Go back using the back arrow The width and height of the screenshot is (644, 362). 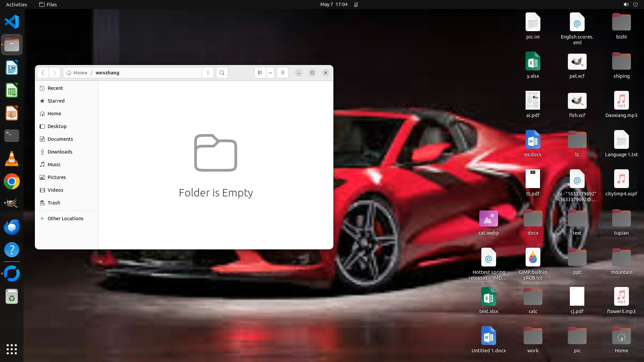click(x=43, y=73)
